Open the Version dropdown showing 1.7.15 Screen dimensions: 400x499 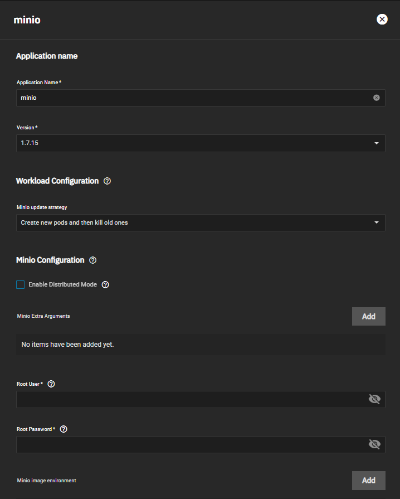tap(201, 143)
